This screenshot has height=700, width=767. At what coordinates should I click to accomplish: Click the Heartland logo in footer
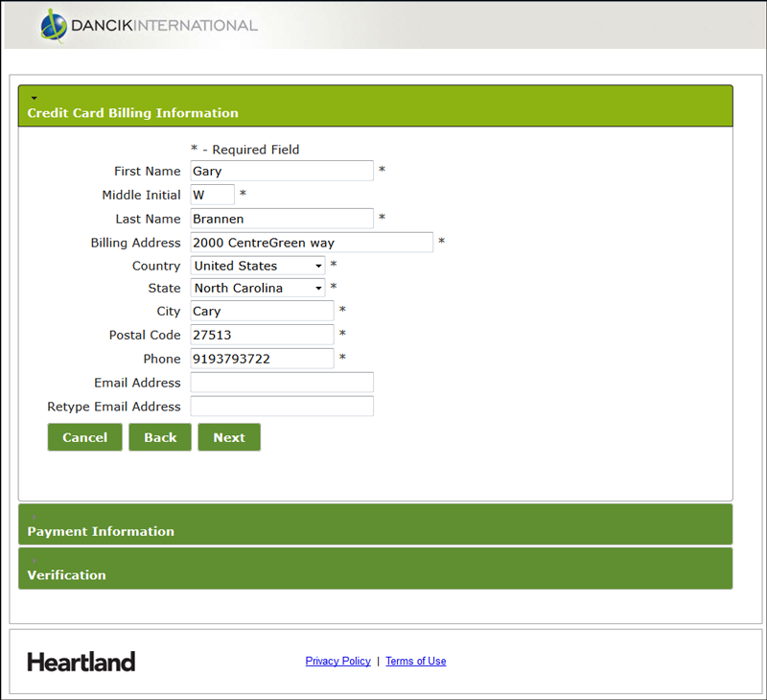click(81, 662)
